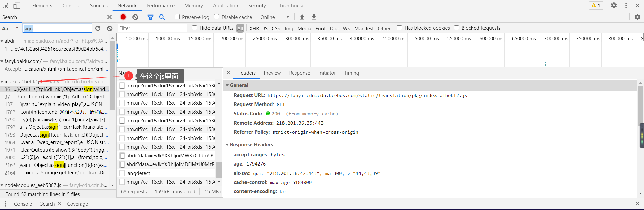The width and height of the screenshot is (644, 210).
Task: Stop recording network log with red button
Action: click(x=123, y=17)
